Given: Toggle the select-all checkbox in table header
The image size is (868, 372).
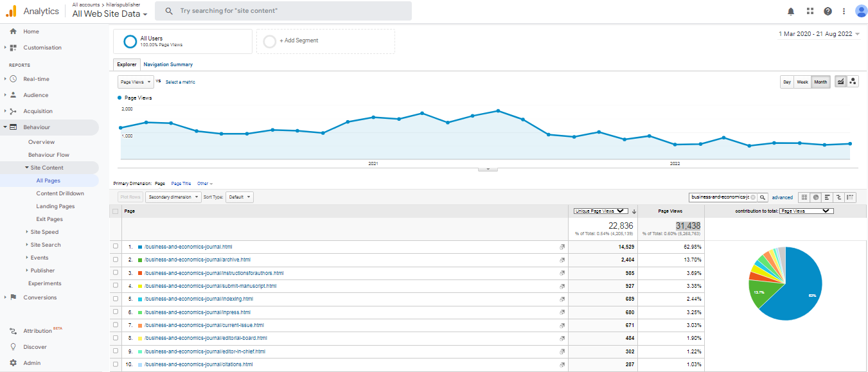Looking at the screenshot, I should [116, 211].
